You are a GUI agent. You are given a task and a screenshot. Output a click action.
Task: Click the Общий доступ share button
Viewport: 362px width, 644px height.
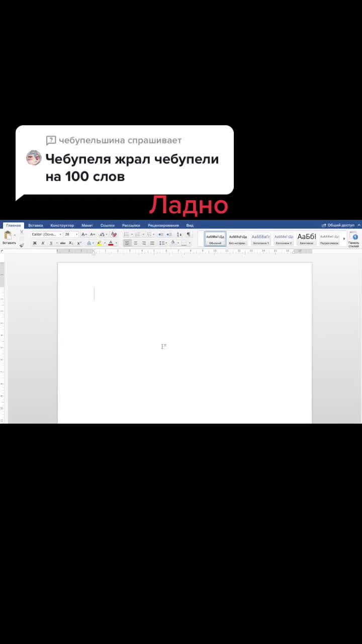pyautogui.click(x=338, y=225)
